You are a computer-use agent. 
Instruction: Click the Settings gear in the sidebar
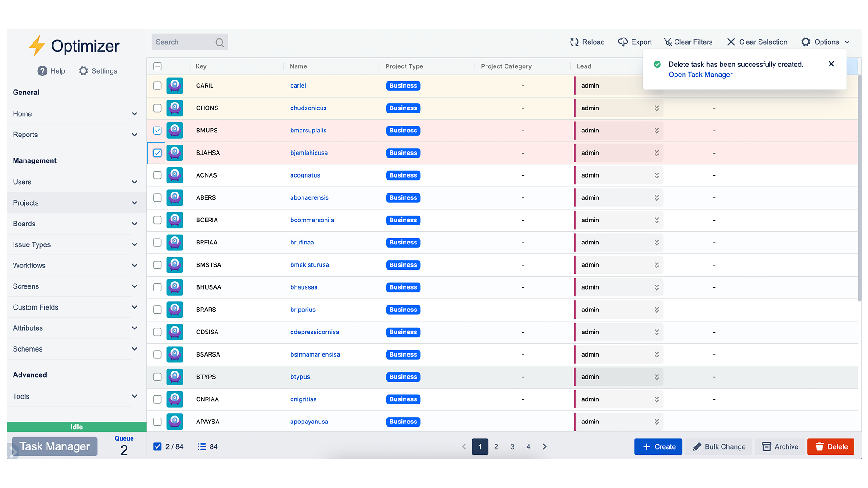[84, 71]
